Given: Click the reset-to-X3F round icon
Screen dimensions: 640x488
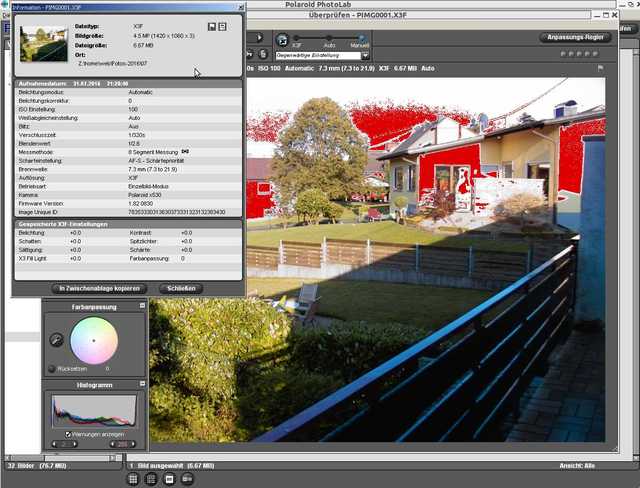Looking at the screenshot, I should pos(282,40).
